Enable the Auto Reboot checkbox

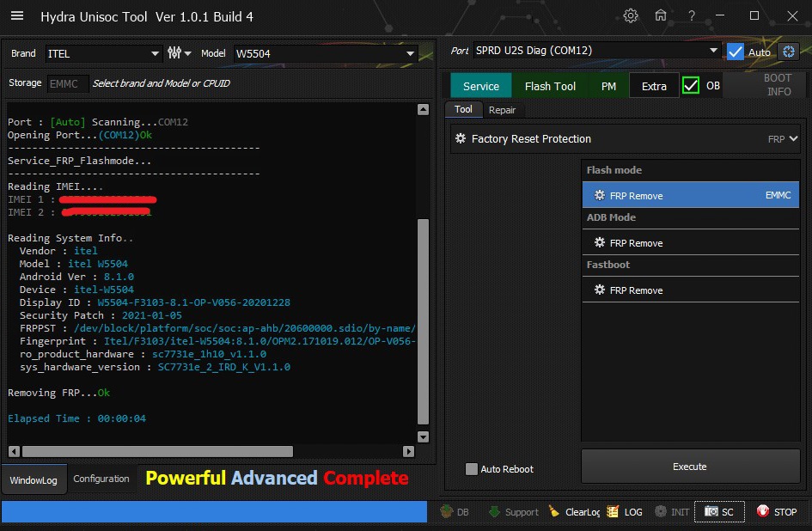click(471, 469)
